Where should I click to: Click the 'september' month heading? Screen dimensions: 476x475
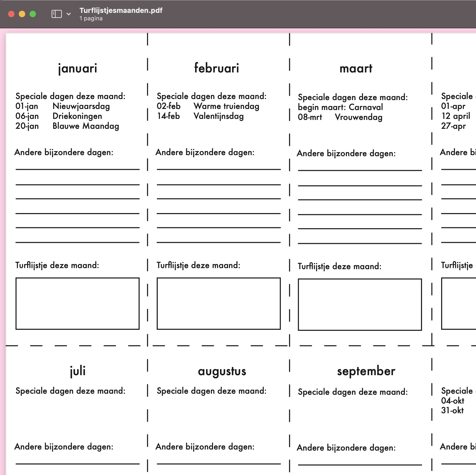pos(366,371)
